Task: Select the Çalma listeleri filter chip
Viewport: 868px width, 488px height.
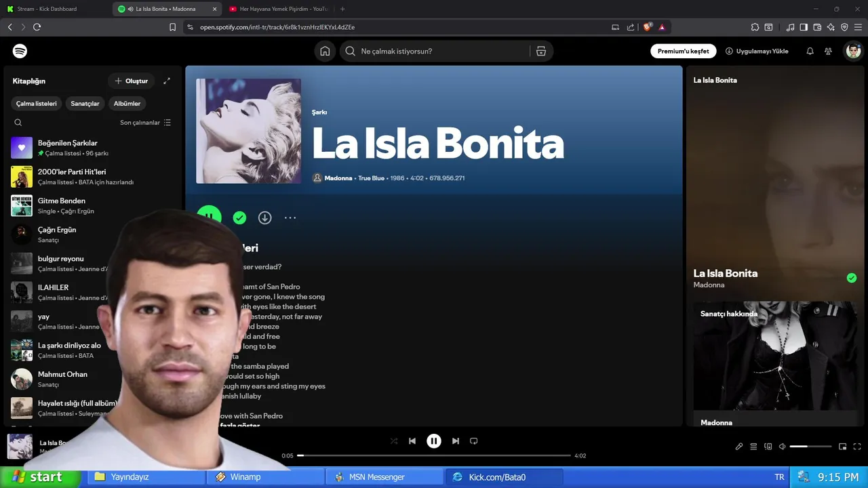Action: pos(37,104)
